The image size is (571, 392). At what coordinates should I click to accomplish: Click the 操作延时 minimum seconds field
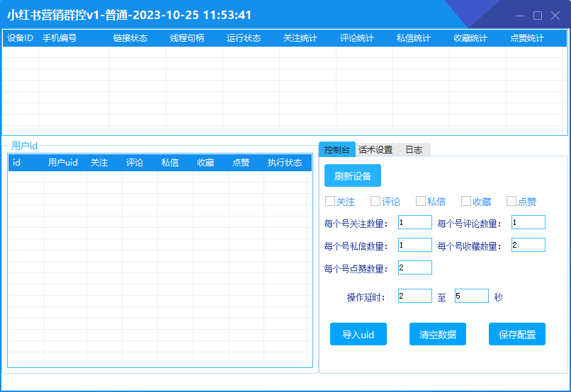point(414,296)
